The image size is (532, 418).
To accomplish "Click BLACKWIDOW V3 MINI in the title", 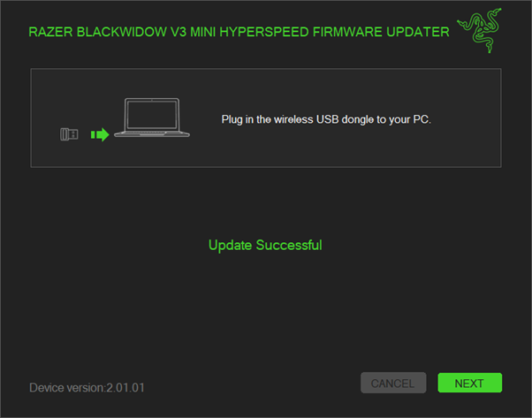I will click(147, 32).
